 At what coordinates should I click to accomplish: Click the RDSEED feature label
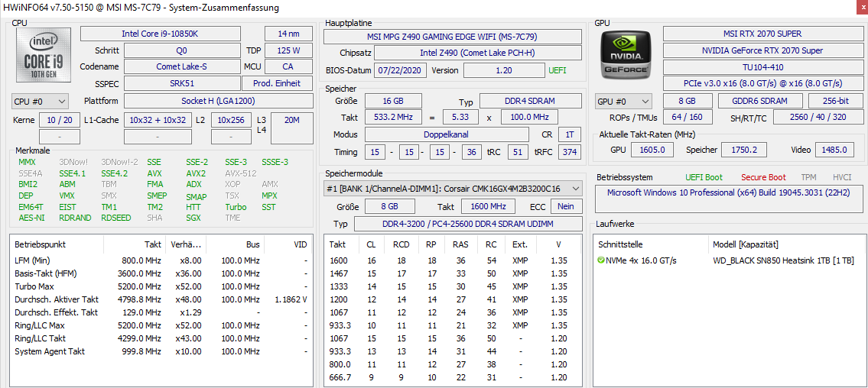[x=115, y=217]
